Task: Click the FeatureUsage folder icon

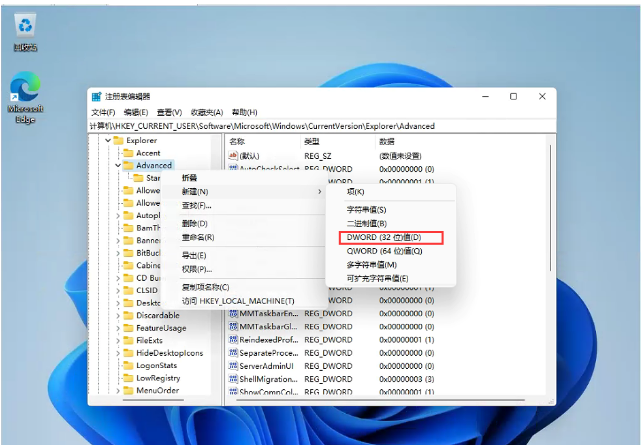Action: coord(127,328)
